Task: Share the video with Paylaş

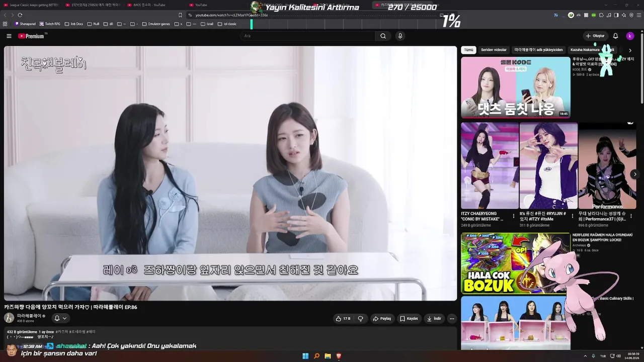Action: [x=382, y=318]
